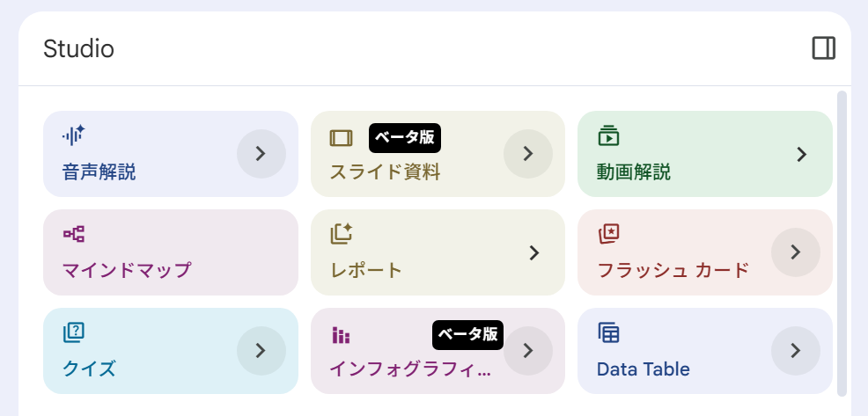Click the ベータ版 badge on インフォグラフィック
This screenshot has width=868, height=416.
[467, 334]
